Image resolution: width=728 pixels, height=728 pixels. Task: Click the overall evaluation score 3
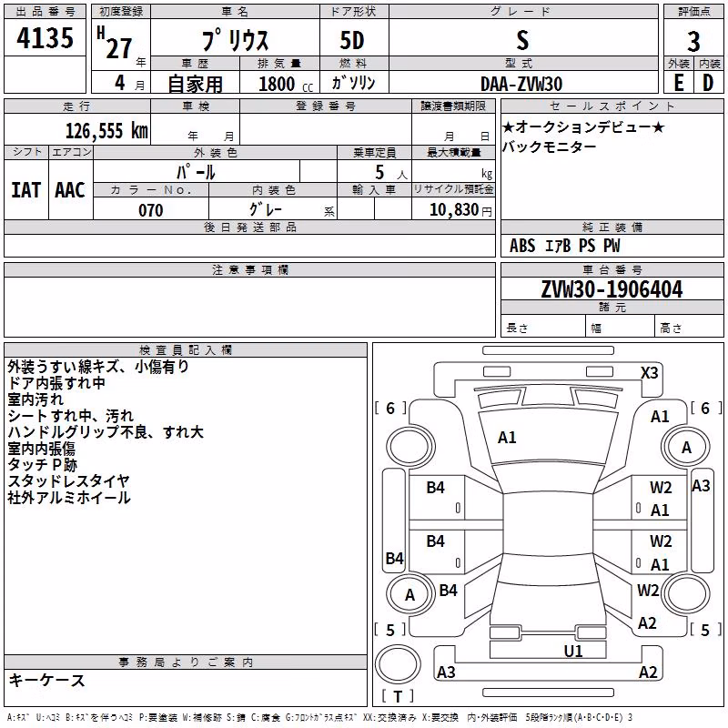pyautogui.click(x=693, y=41)
